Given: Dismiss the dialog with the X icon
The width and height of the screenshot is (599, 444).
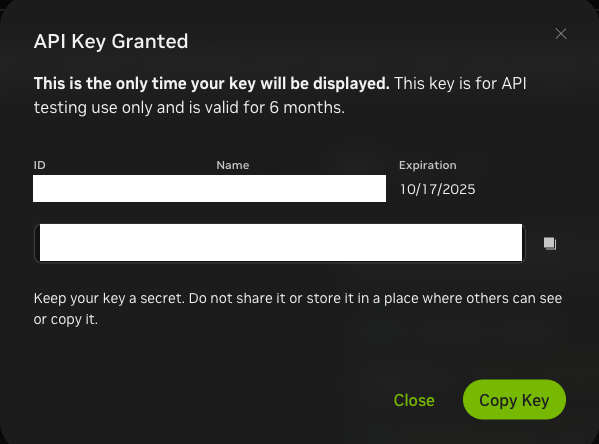Looking at the screenshot, I should click(x=561, y=34).
